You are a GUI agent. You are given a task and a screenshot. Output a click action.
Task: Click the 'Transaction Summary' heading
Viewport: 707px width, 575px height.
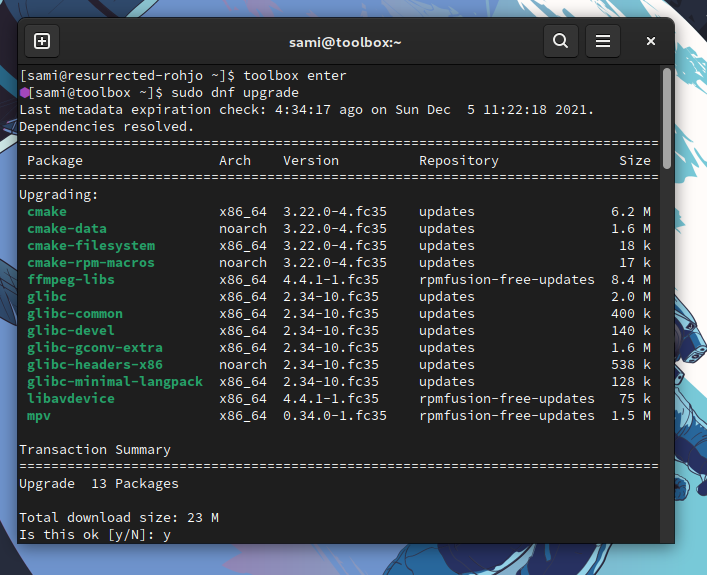95,450
